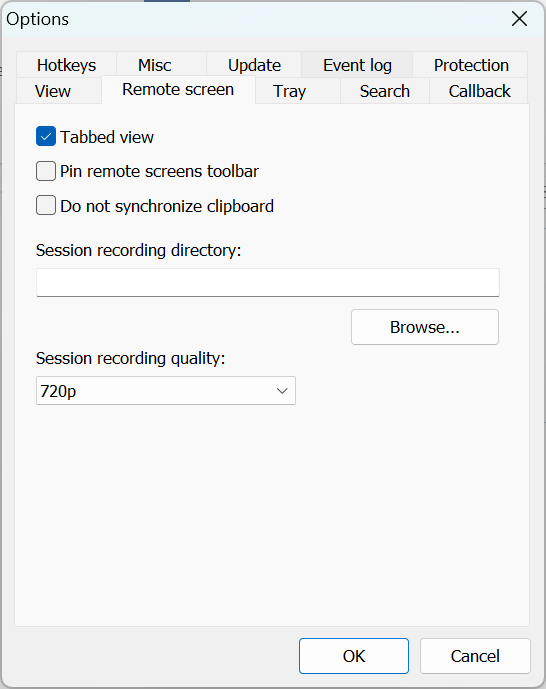This screenshot has width=546, height=689.
Task: Focus the Session recording directory field
Action: pos(268,283)
